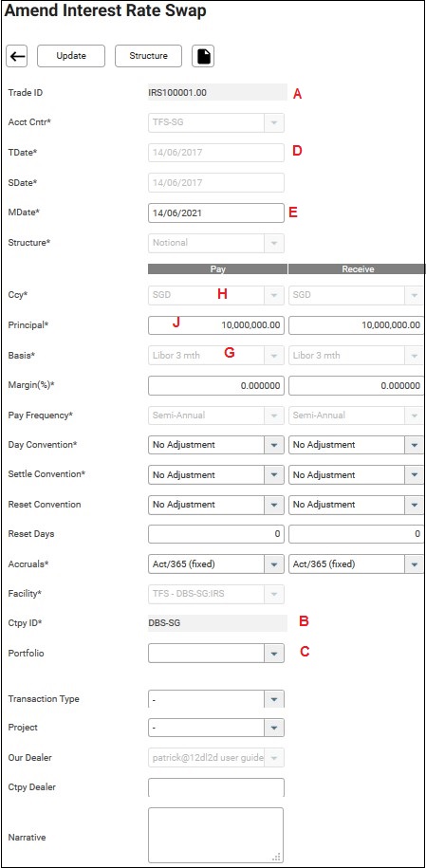Click the Receive Principal amount field
The width and height of the screenshot is (426, 868).
357,325
